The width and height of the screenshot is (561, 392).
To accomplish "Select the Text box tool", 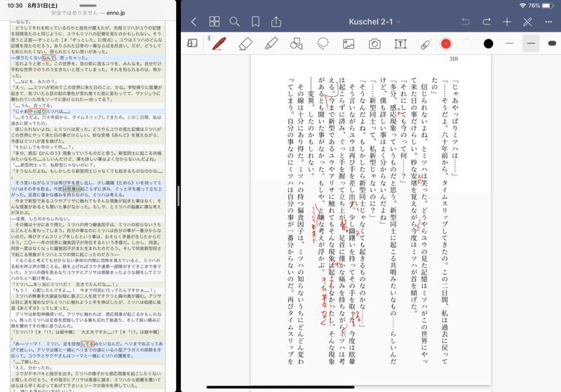I will tap(400, 44).
